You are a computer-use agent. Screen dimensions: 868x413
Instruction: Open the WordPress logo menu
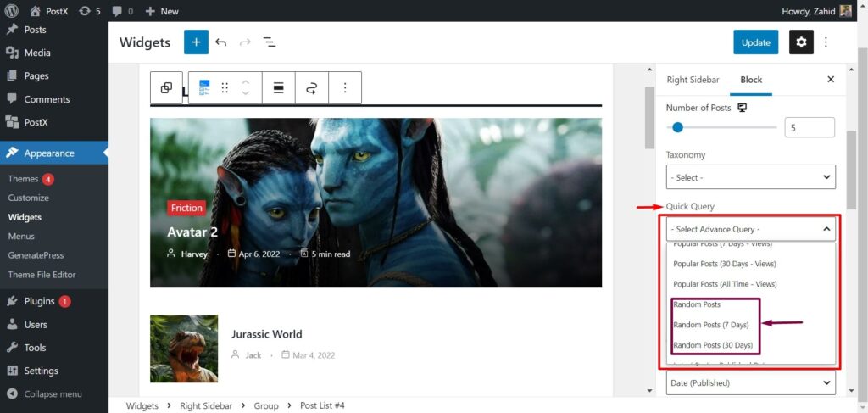pos(12,11)
